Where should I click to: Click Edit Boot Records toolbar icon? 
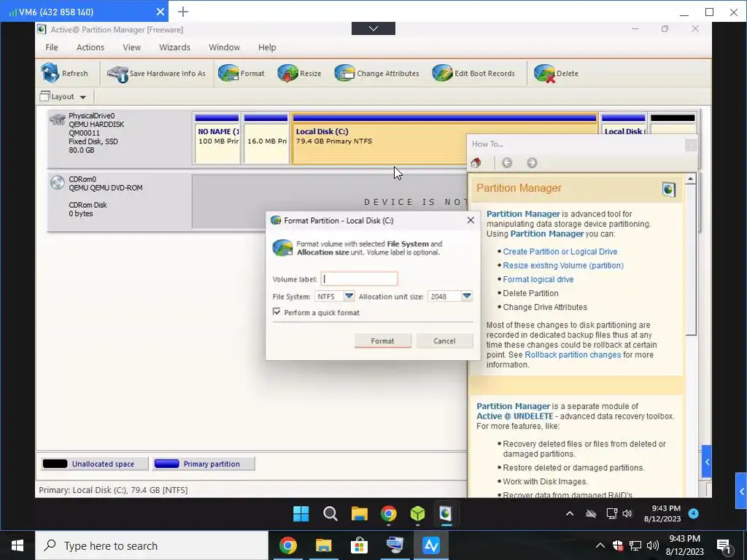442,73
